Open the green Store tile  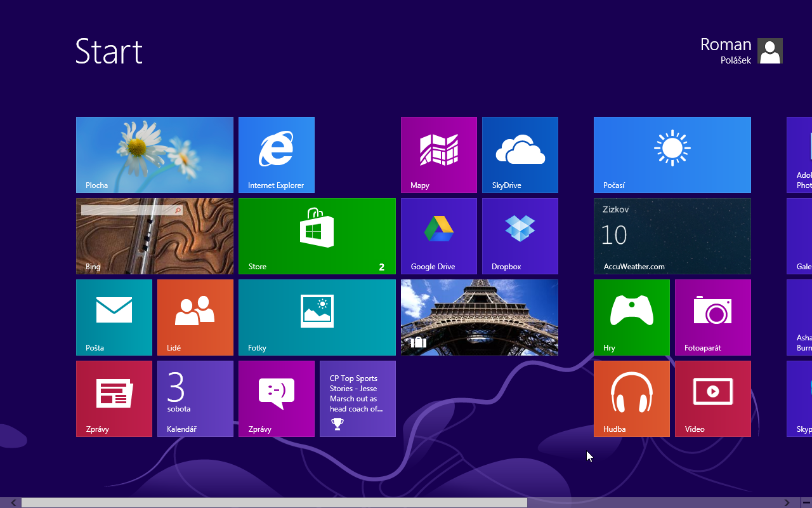point(317,236)
